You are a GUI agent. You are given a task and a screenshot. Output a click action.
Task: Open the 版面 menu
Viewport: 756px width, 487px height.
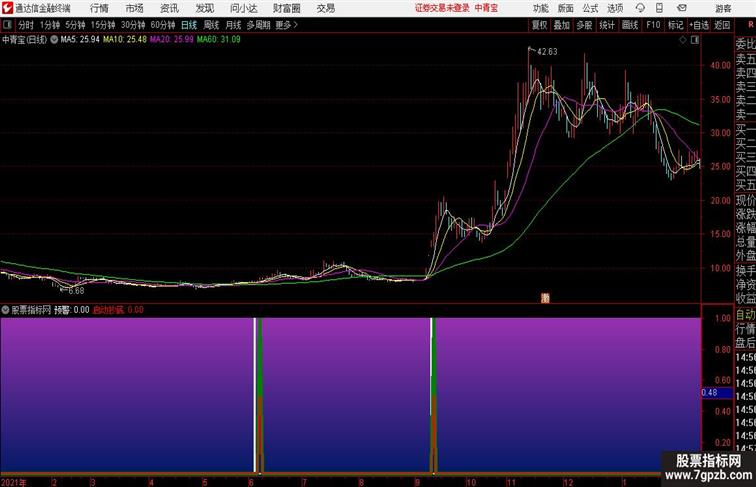click(566, 8)
